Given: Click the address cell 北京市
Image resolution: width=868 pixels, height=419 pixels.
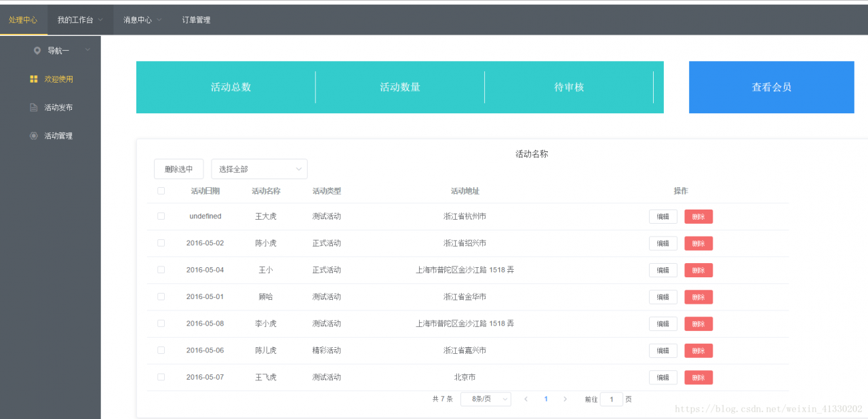Looking at the screenshot, I should click(465, 377).
